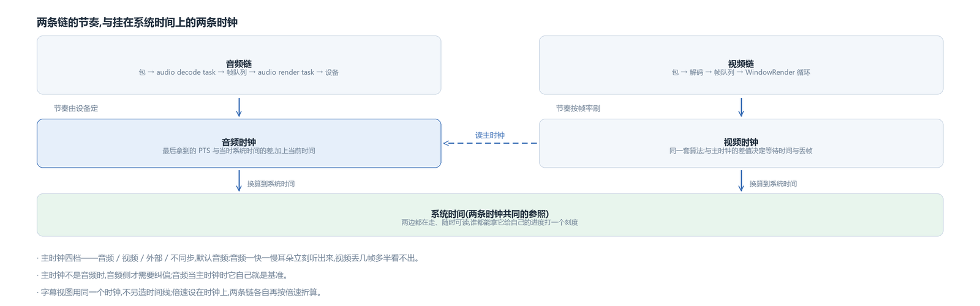Select the 视频链 box heading
Screen dimensions: 980x306
(741, 64)
